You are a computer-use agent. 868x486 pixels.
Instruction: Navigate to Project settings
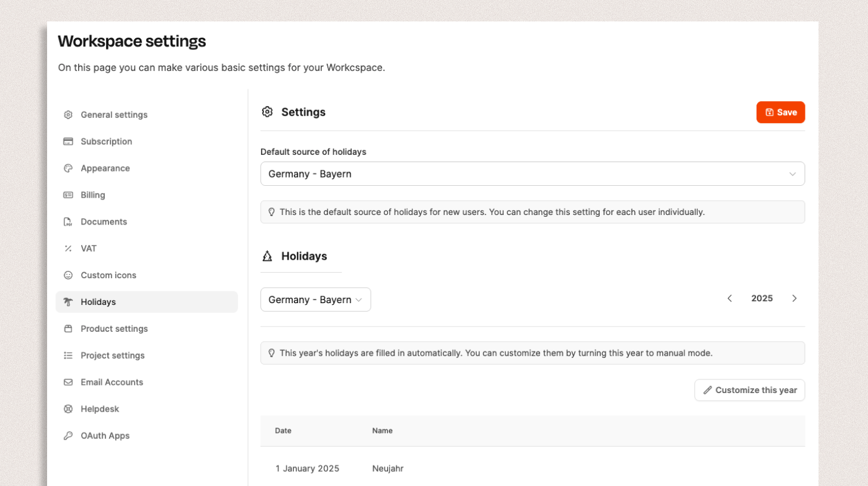click(113, 356)
